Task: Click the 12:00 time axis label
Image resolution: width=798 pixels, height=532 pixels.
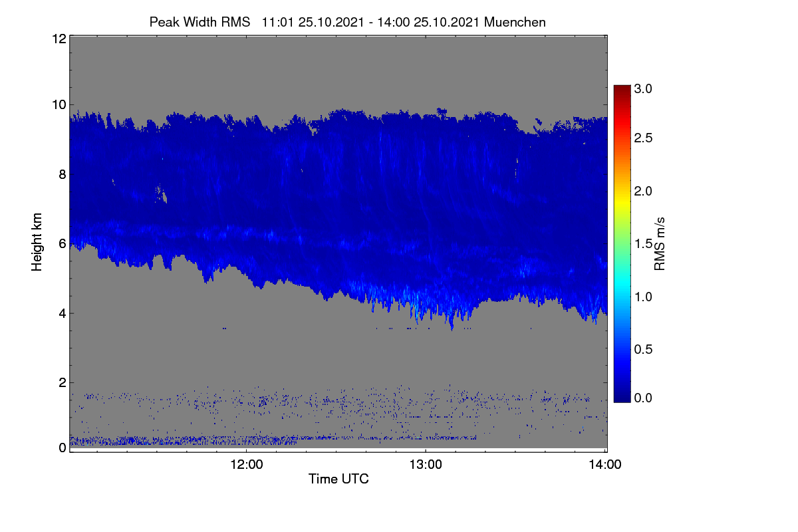Action: pyautogui.click(x=247, y=464)
